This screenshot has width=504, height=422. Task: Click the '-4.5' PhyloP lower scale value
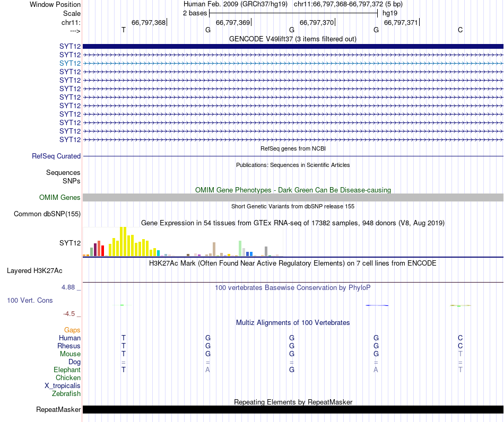coord(69,313)
